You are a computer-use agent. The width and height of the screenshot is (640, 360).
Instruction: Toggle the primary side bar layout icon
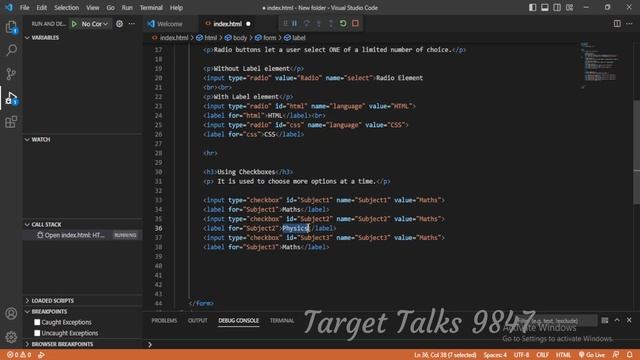pyautogui.click(x=532, y=7)
